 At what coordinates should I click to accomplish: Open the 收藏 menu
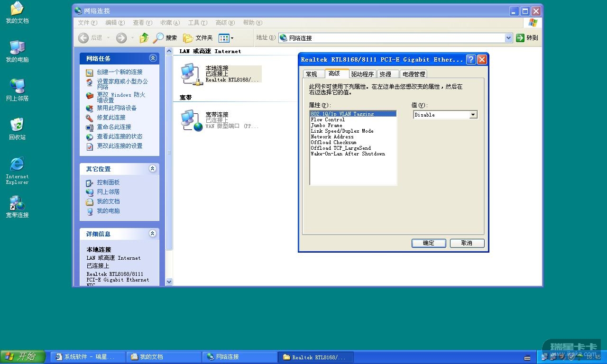click(170, 23)
